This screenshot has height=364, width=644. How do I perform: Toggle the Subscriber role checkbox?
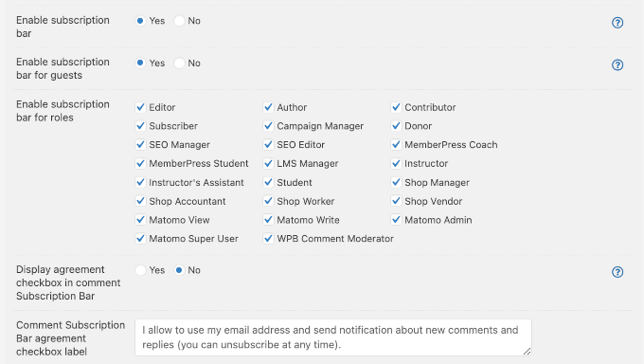pyautogui.click(x=140, y=126)
